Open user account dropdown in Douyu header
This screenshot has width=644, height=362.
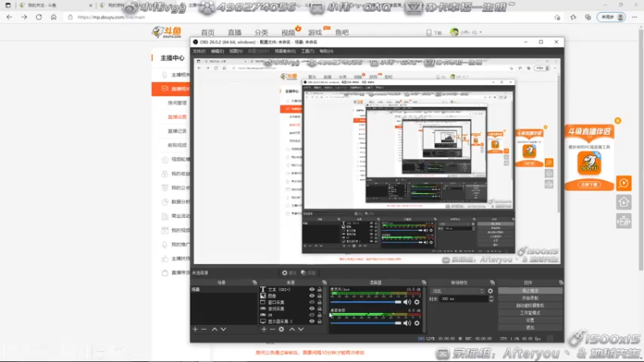[466, 32]
